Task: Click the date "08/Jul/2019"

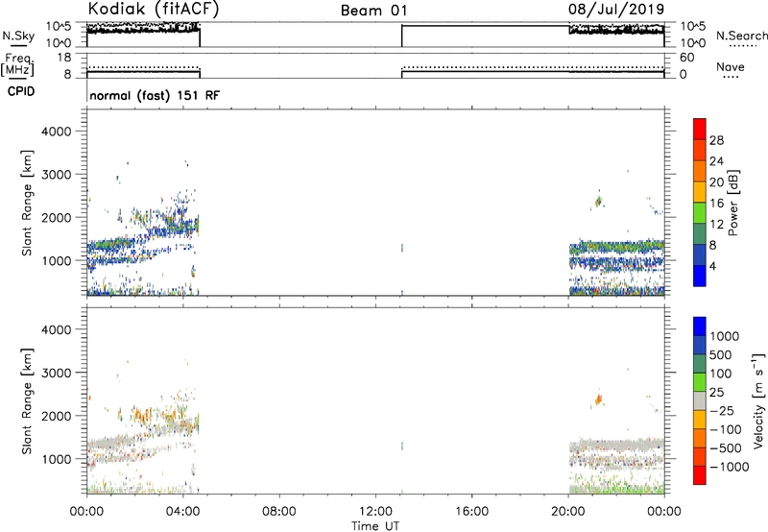Action: 616,10
